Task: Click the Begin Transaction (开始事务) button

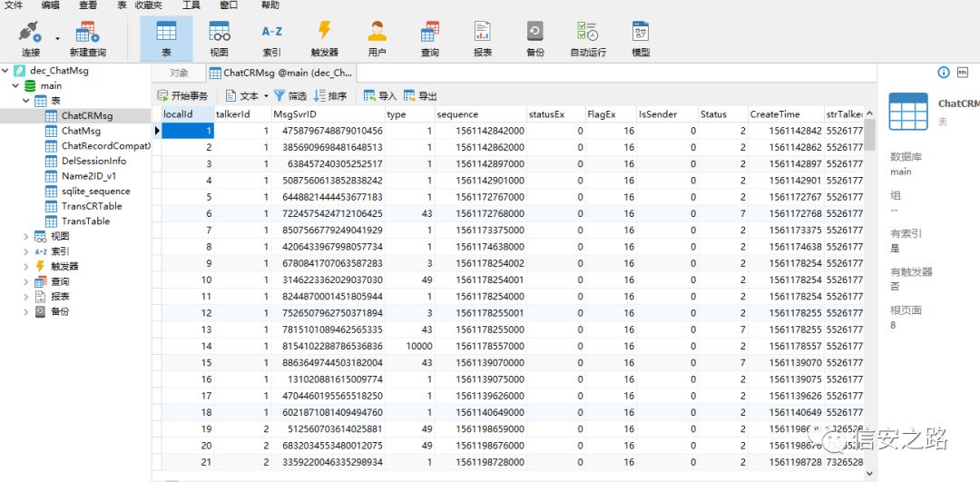Action: tap(182, 96)
